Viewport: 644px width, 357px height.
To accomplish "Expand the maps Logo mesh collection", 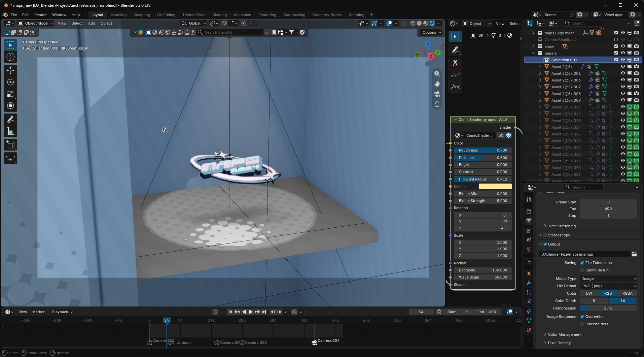I will coord(533,33).
